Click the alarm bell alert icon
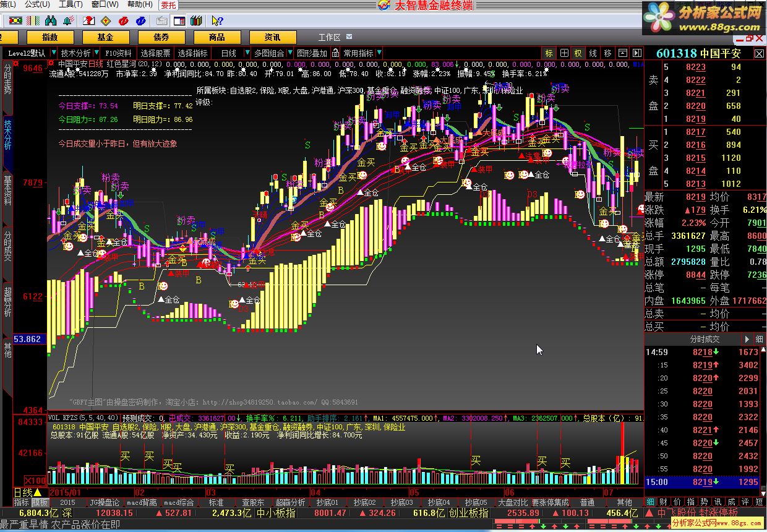Image resolution: width=767 pixels, height=532 pixels. (x=68, y=20)
